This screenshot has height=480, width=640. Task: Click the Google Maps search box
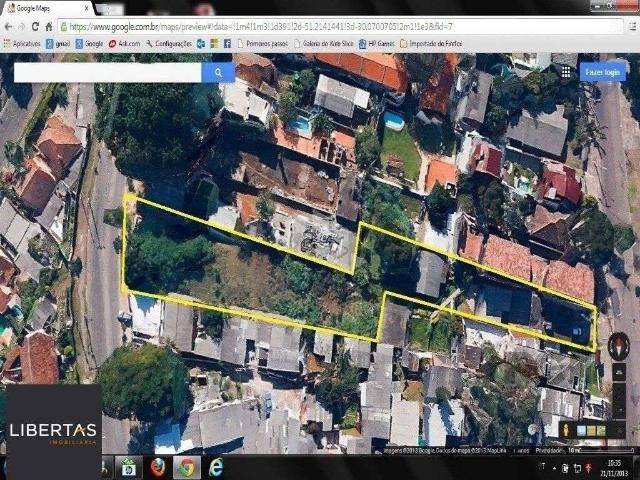click(107, 72)
